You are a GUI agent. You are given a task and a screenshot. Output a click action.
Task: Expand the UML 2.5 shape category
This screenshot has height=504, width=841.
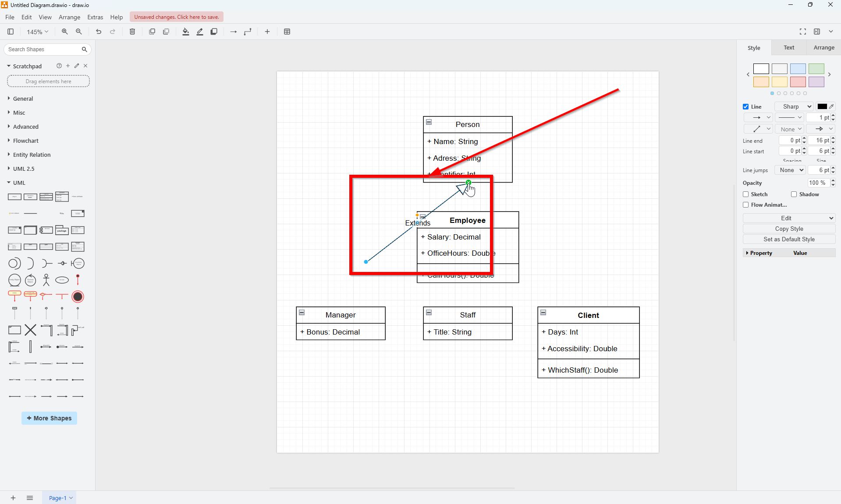(x=24, y=169)
